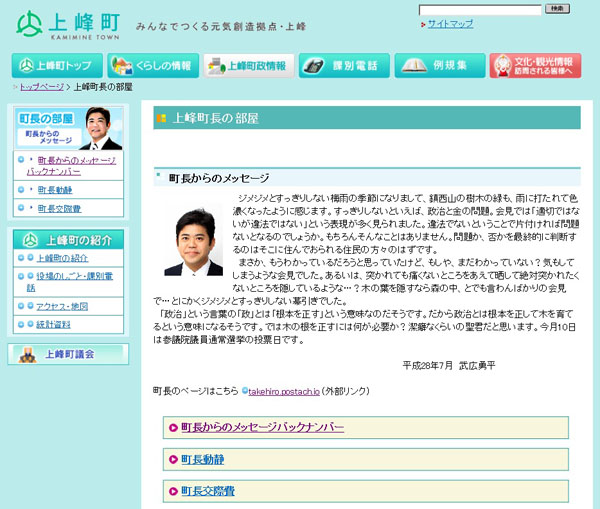Go to 上峰町トップ navigation tab
The image size is (600, 509).
(55, 66)
